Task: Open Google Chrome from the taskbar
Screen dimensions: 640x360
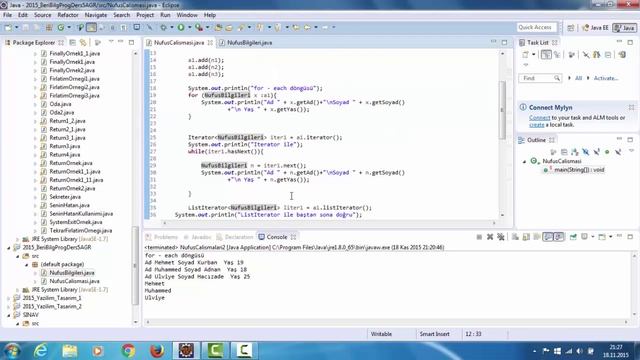Action: click(x=128, y=351)
